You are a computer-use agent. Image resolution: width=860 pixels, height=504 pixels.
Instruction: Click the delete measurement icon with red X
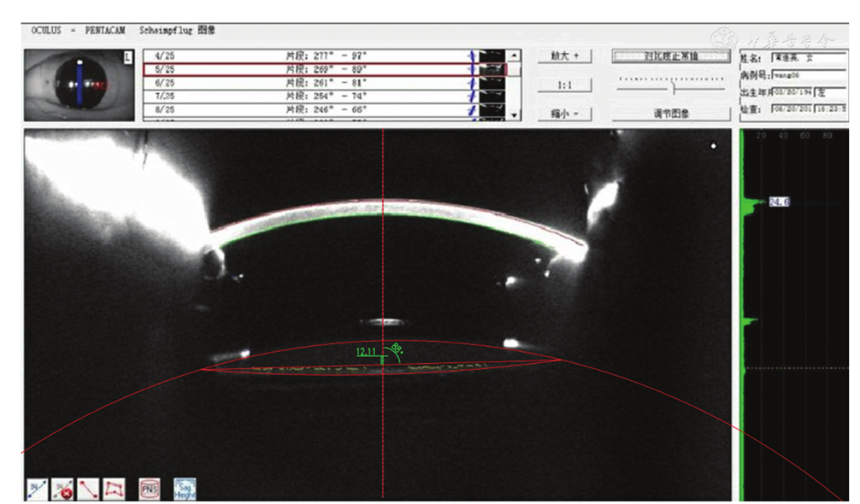[62, 487]
